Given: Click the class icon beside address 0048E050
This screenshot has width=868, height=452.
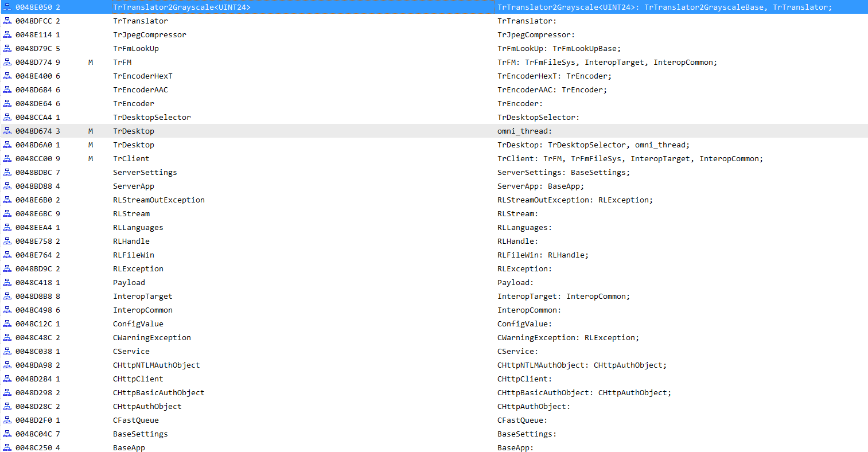Looking at the screenshot, I should click(x=7, y=7).
